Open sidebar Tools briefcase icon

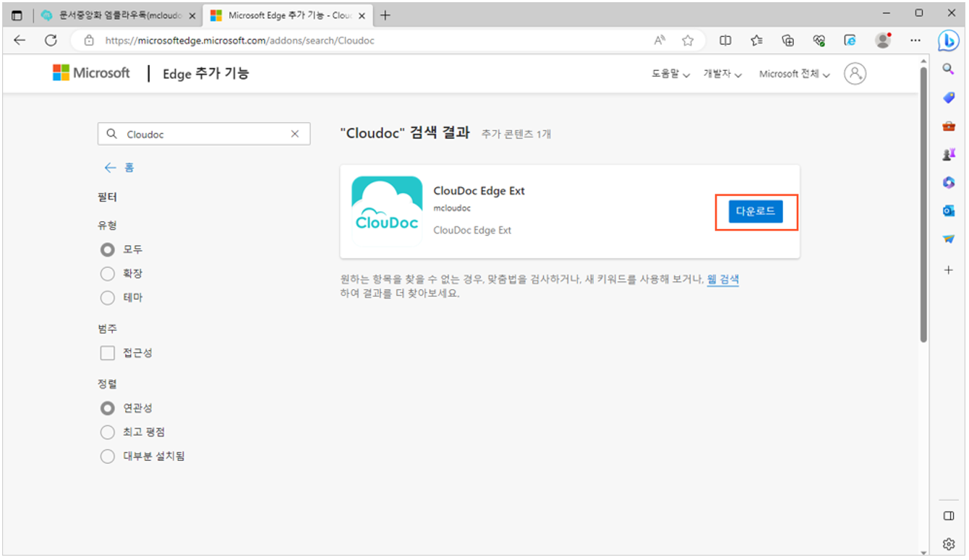pos(949,126)
